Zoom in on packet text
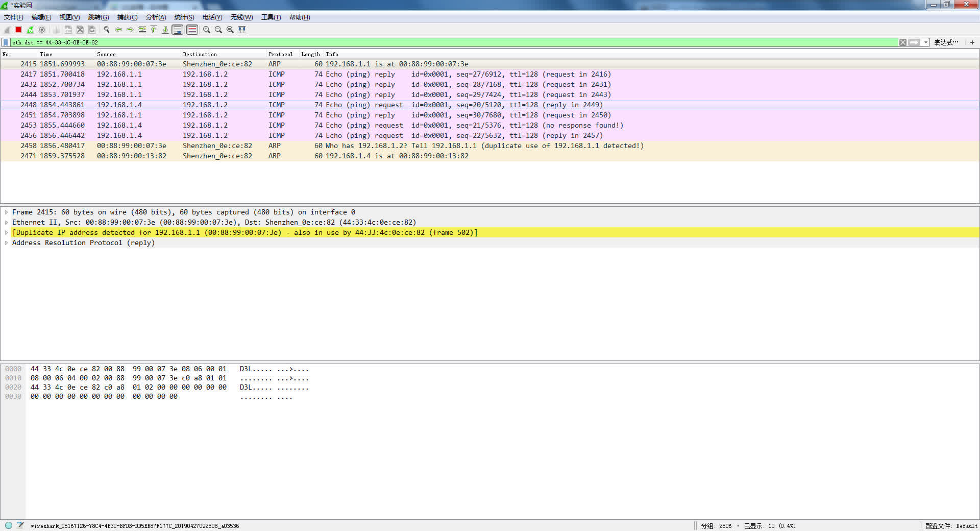980x531 pixels. coord(206,30)
